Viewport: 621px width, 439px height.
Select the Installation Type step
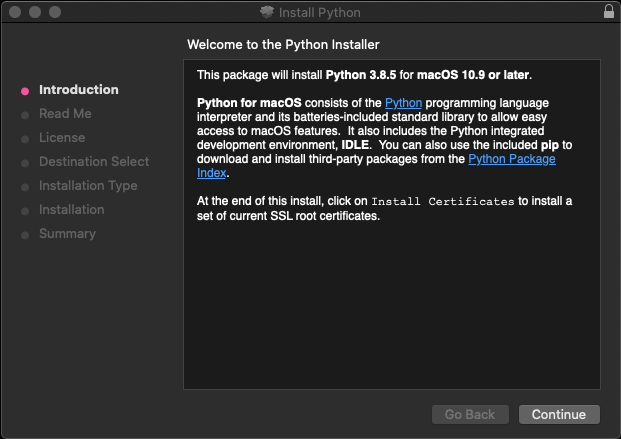point(88,185)
